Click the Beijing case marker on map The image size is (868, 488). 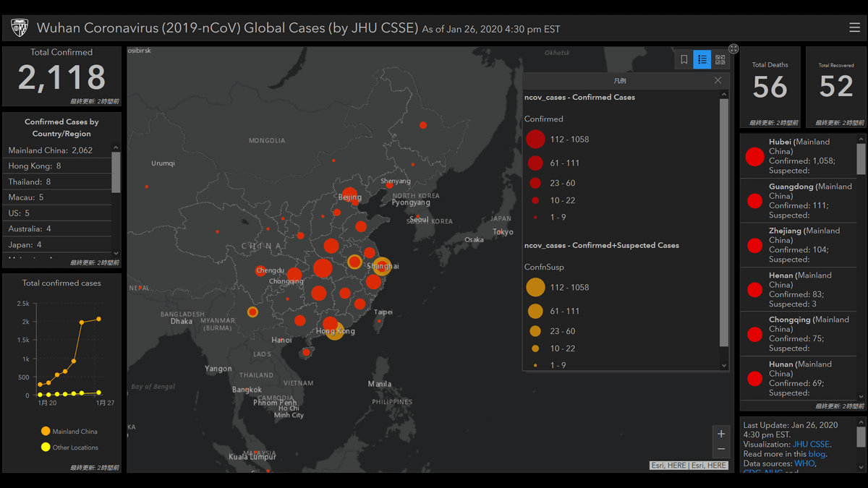(x=349, y=194)
